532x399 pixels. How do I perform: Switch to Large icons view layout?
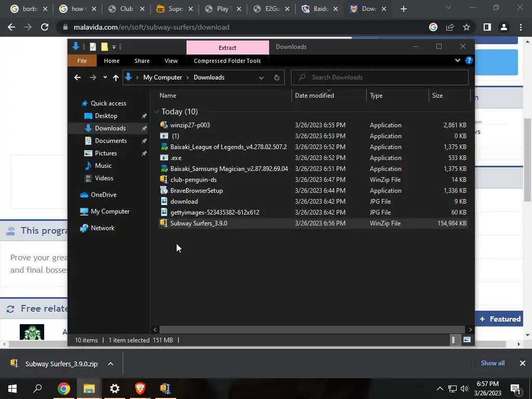tap(467, 340)
